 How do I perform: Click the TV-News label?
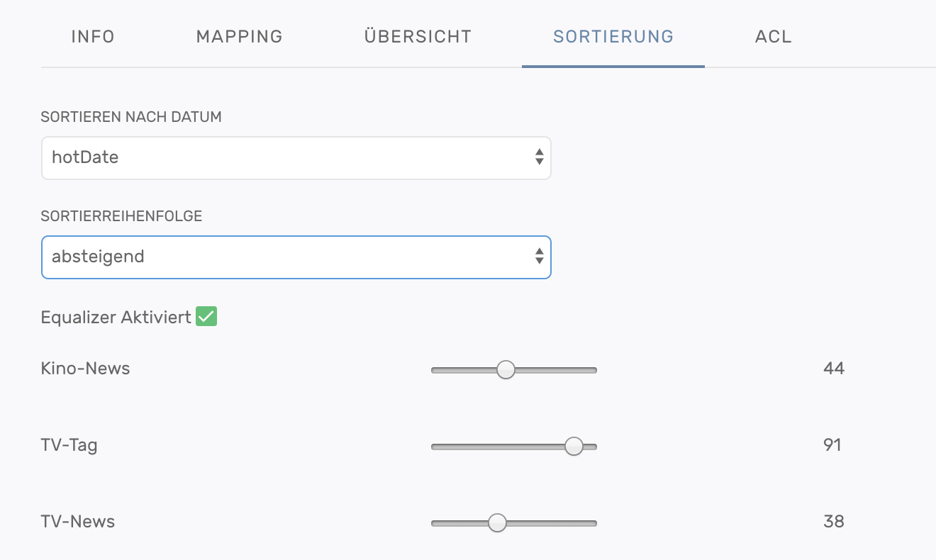(78, 522)
